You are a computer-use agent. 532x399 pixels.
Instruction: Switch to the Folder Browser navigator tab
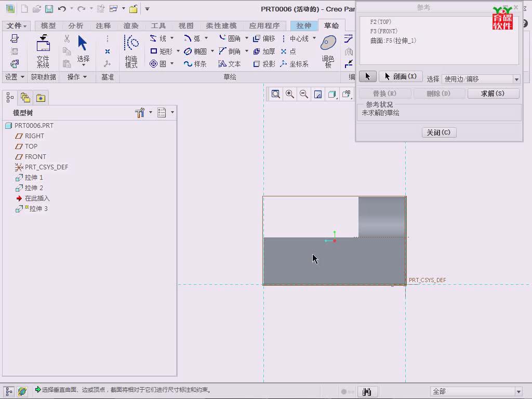(x=25, y=98)
